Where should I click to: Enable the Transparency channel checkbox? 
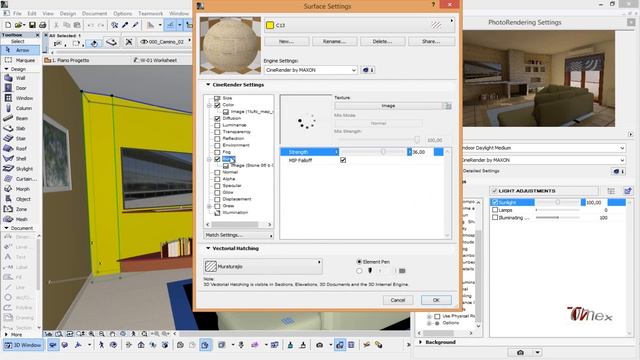pos(217,132)
